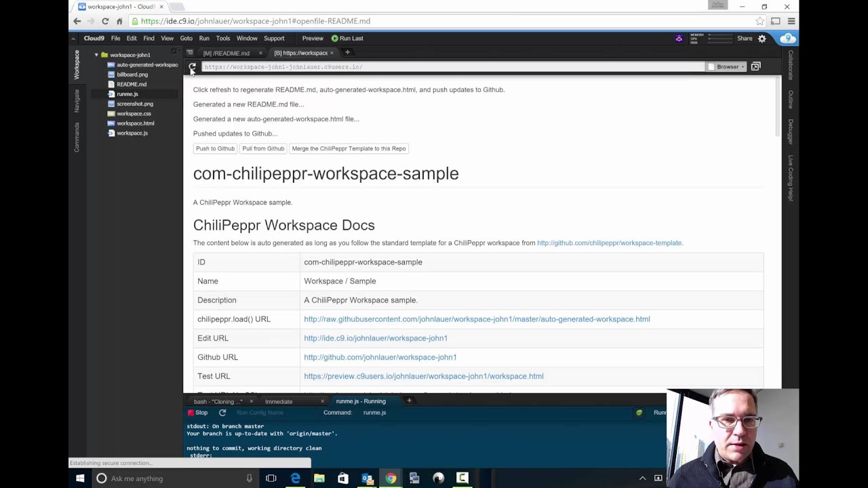Collapse the menu bar with arrow
Screen dimensions: 868x488
pyautogui.click(x=73, y=39)
